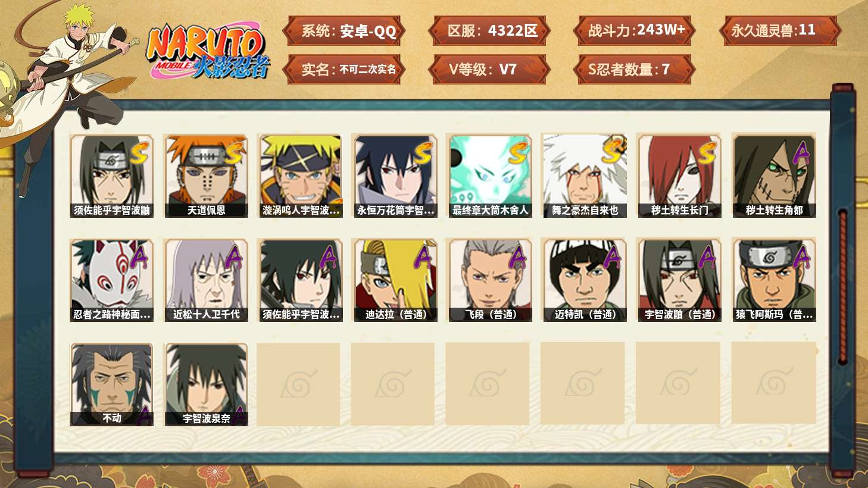Select the 迪达拉（普通）character icon
This screenshot has height=488, width=868.
pos(395,280)
